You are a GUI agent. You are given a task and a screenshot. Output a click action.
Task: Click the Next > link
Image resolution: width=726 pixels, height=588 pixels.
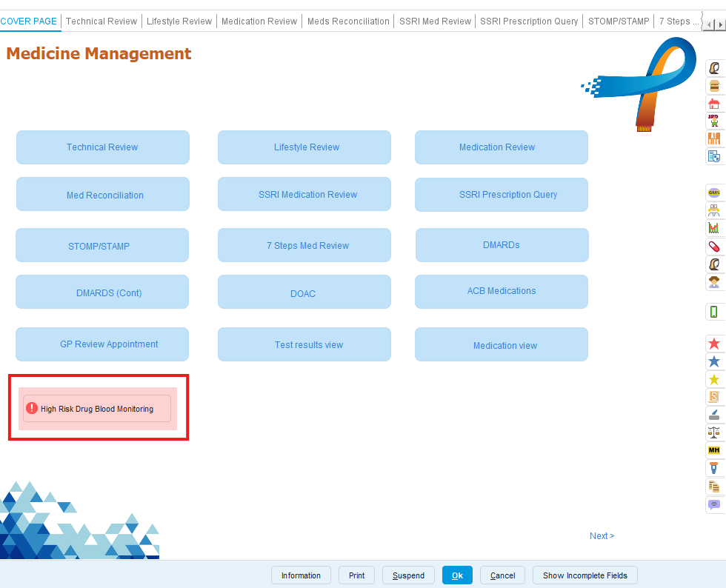(x=602, y=536)
